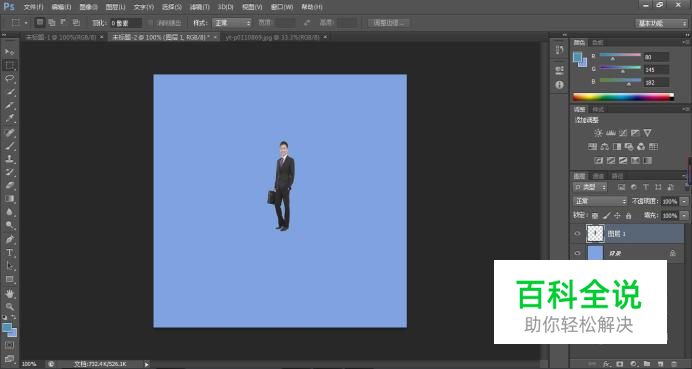This screenshot has width=692, height=369.
Task: Toggle visibility of the 背景 layer
Action: [577, 253]
